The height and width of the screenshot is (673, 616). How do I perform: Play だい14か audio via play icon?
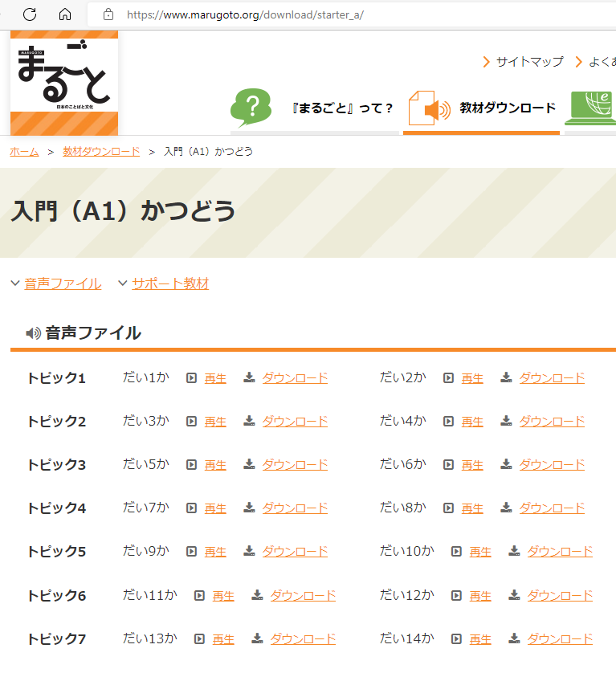(x=456, y=639)
